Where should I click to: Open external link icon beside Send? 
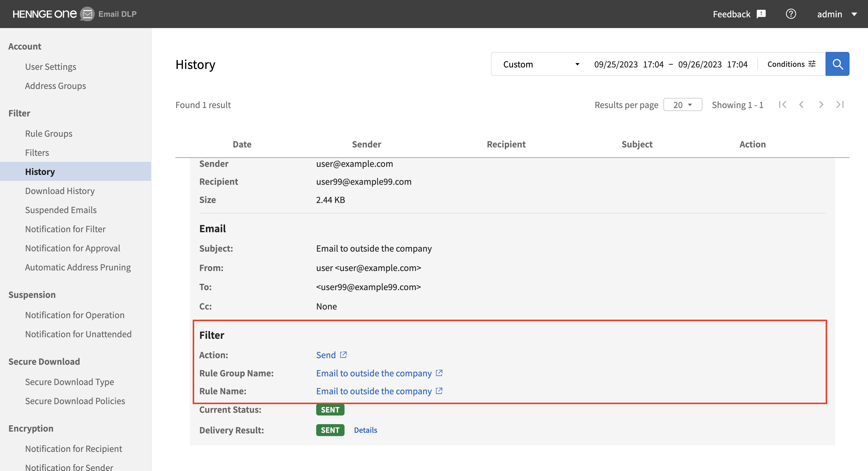tap(343, 355)
